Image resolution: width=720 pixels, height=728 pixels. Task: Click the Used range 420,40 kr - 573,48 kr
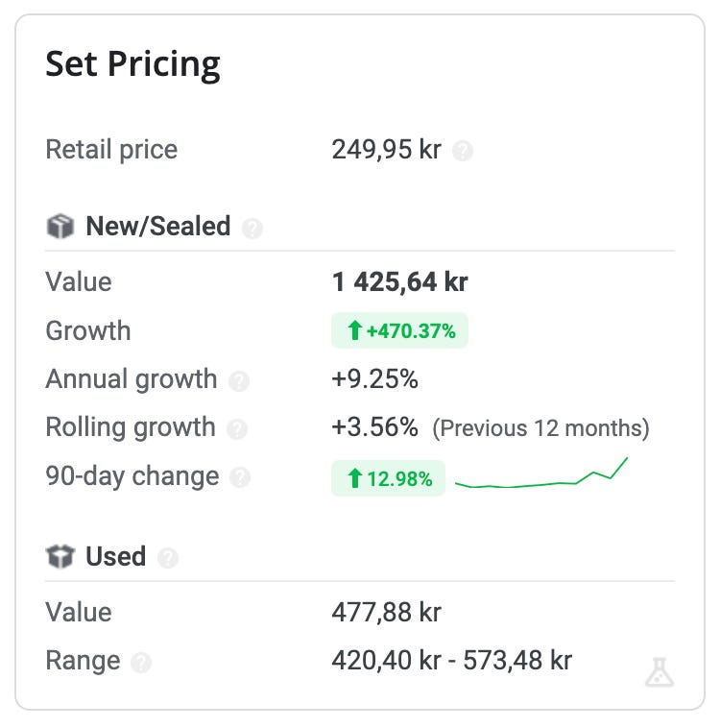[451, 661]
